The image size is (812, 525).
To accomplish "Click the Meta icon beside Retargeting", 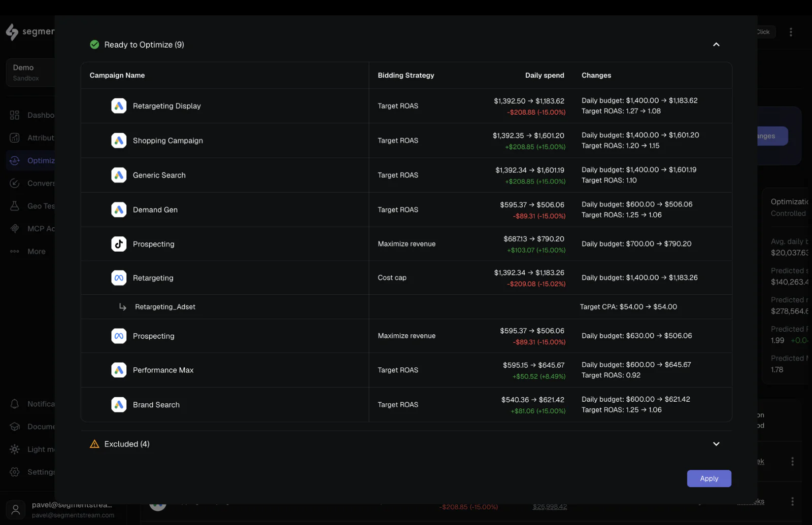I will point(119,278).
